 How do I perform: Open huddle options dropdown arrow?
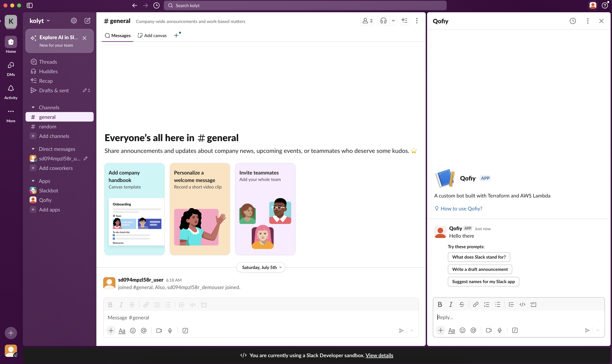[393, 21]
